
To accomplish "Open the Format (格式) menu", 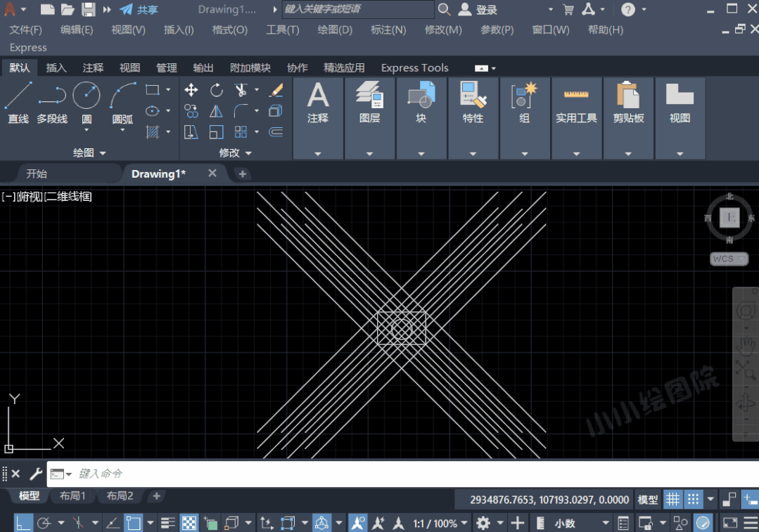I will tap(229, 30).
